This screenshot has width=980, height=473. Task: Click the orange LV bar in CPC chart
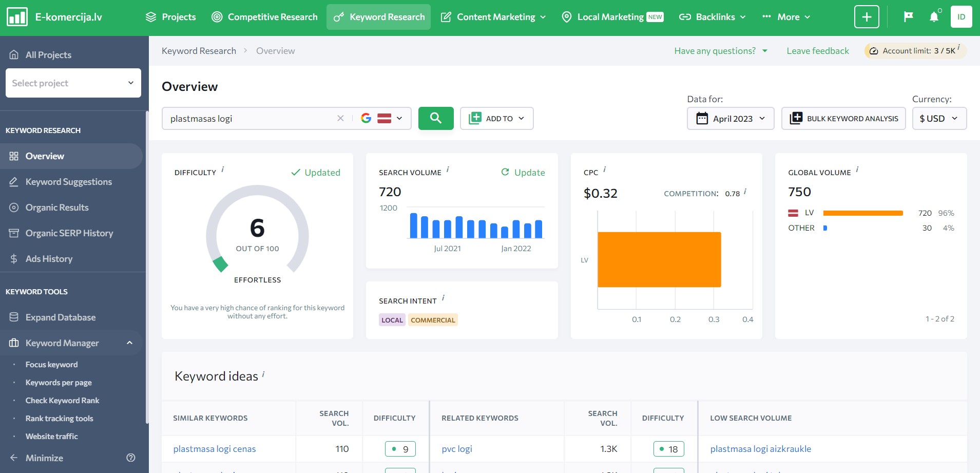(659, 260)
